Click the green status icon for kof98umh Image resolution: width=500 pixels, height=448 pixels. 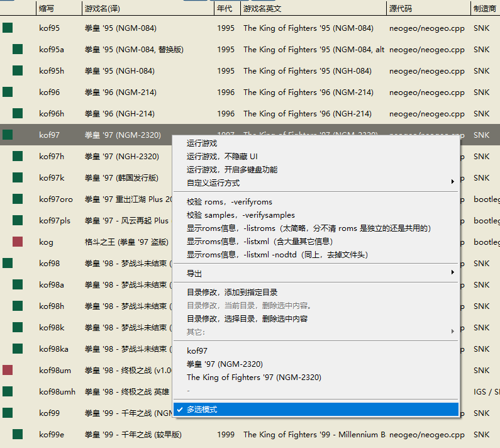tap(8, 391)
